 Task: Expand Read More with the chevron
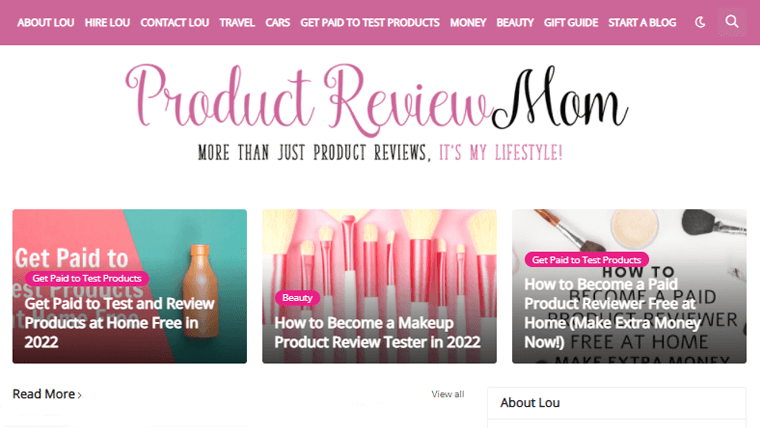47,394
